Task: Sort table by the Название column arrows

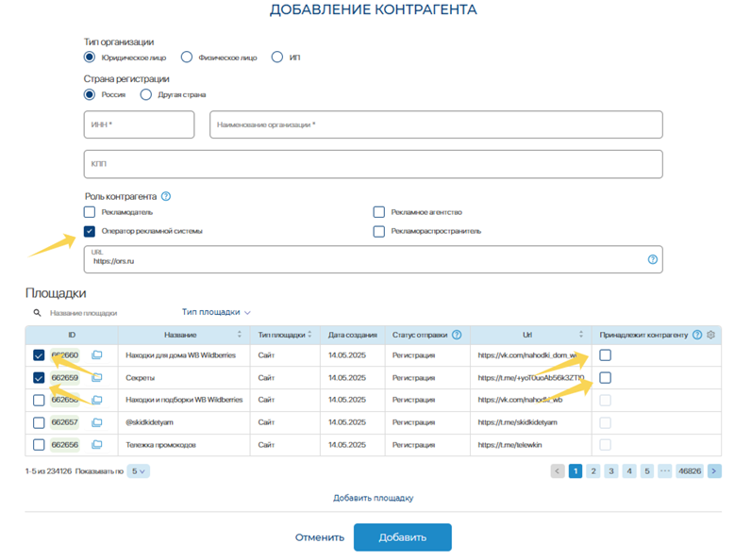Action: pos(239,335)
